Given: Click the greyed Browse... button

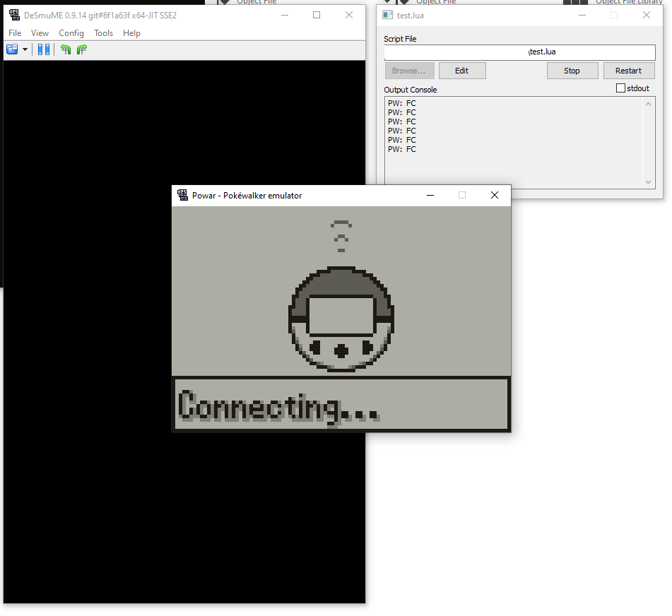Looking at the screenshot, I should pyautogui.click(x=409, y=71).
